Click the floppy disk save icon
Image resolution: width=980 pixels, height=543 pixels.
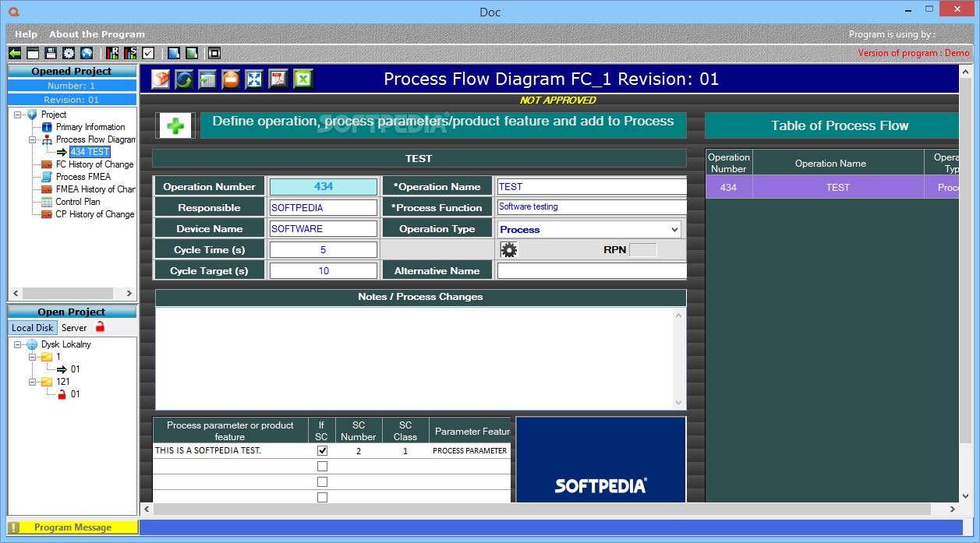coord(51,53)
